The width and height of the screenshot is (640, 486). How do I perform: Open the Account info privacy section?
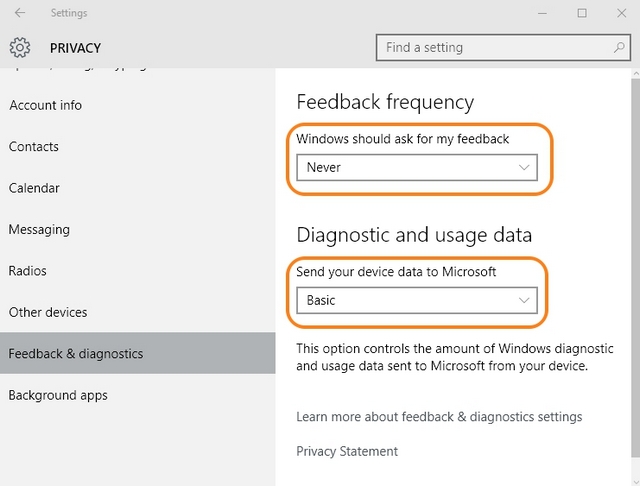pos(45,105)
